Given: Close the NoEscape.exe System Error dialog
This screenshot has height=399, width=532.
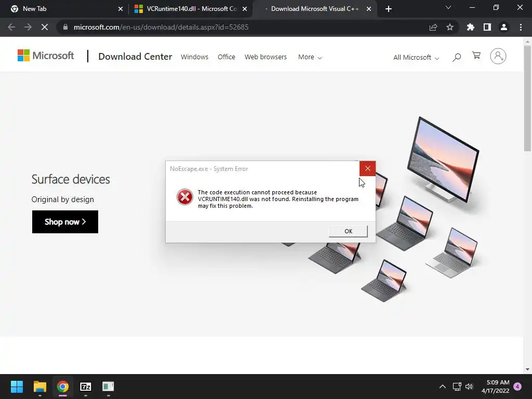Looking at the screenshot, I should point(367,169).
